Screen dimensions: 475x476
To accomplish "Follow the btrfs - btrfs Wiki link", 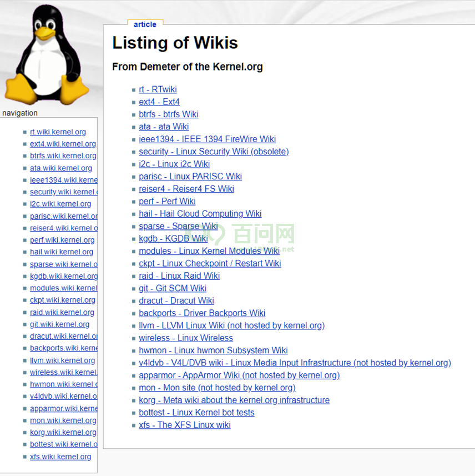I will coord(168,114).
